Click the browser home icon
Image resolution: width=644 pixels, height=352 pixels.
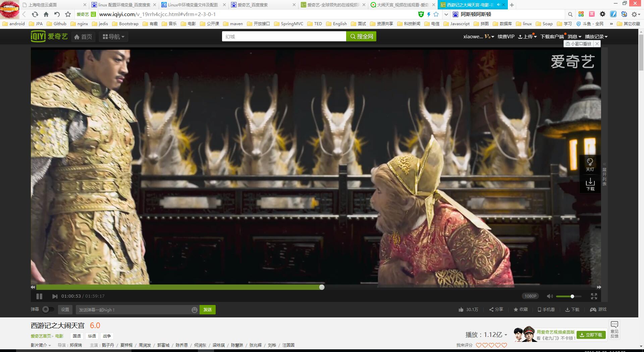tap(46, 14)
